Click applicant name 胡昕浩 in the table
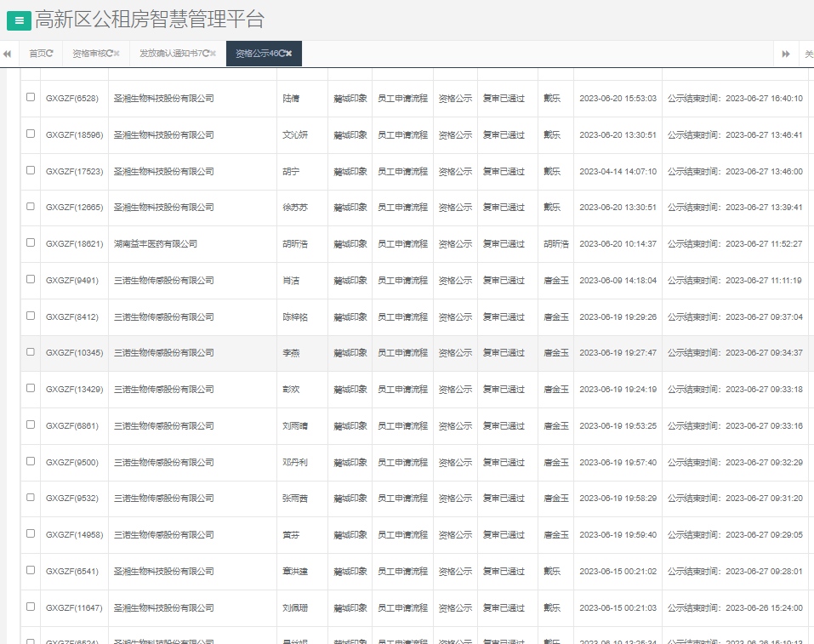 (295, 244)
